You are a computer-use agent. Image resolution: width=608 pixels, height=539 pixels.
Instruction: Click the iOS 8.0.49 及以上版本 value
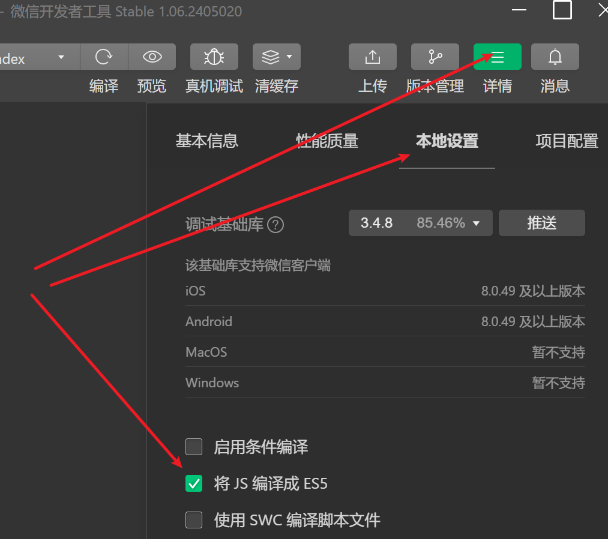coord(533,291)
